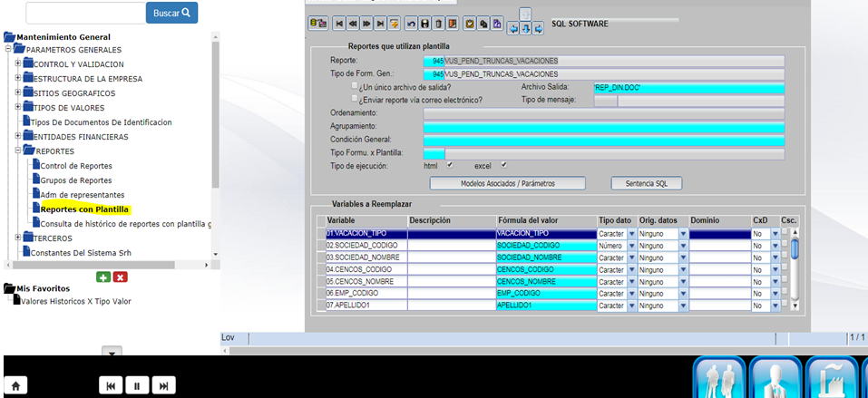868x398 pixels.
Task: Click the Ordenamiento input field
Action: pyautogui.click(x=603, y=113)
